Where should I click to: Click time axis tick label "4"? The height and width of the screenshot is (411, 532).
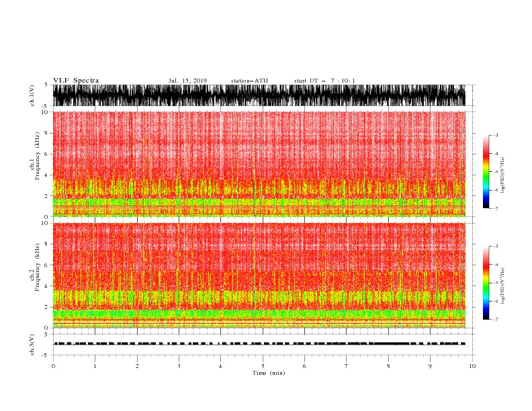click(220, 366)
